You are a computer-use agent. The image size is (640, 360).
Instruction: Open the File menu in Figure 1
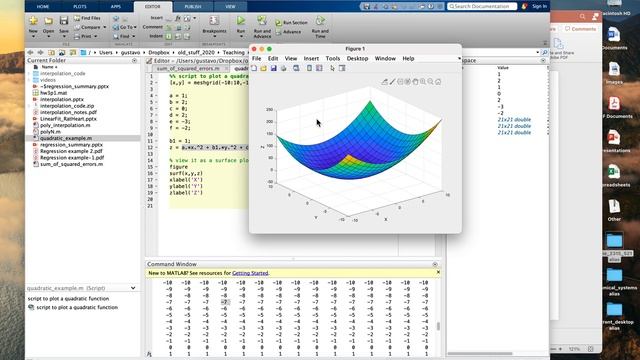click(x=256, y=59)
